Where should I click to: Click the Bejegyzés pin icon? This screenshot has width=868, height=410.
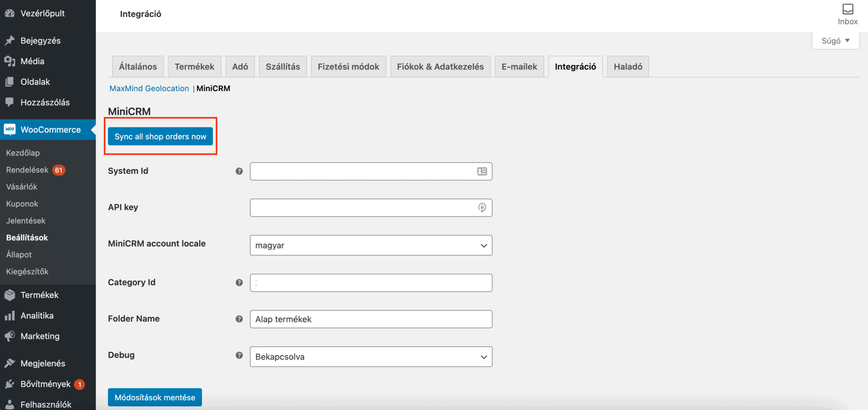coord(9,41)
